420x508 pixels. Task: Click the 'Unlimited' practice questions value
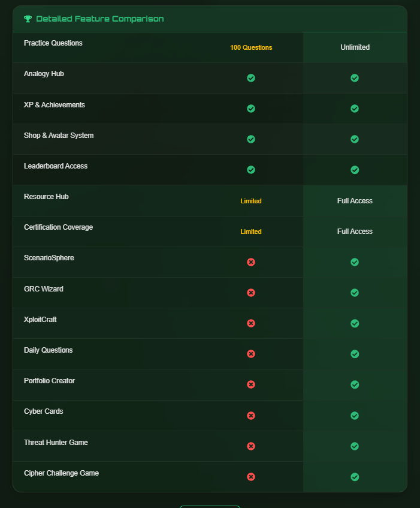[355, 47]
